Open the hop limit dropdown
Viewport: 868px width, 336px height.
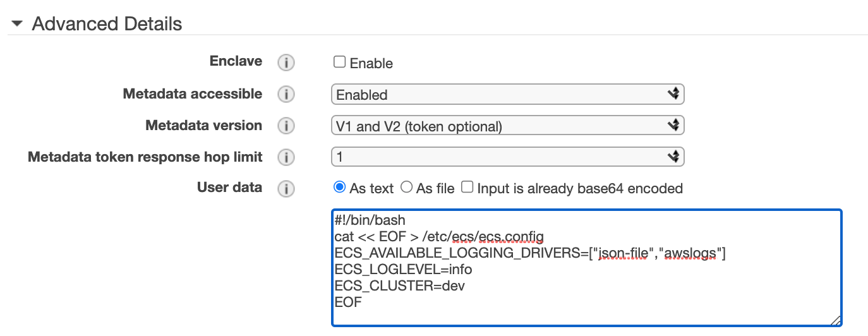(x=508, y=157)
